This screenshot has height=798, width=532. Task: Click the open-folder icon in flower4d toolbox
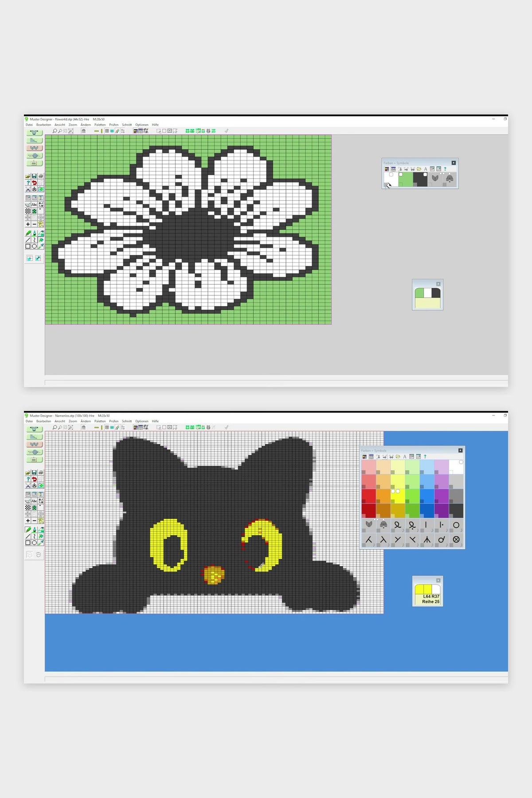pos(28,176)
